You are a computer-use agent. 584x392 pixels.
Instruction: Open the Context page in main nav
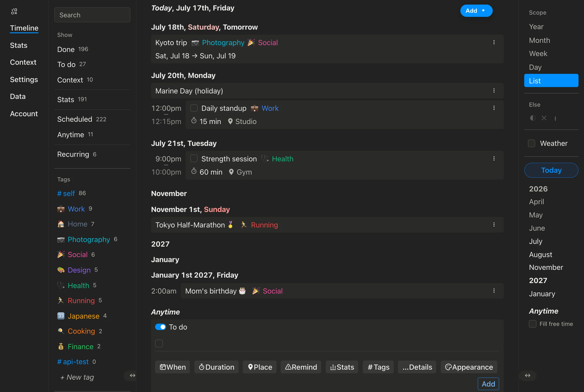pyautogui.click(x=23, y=62)
